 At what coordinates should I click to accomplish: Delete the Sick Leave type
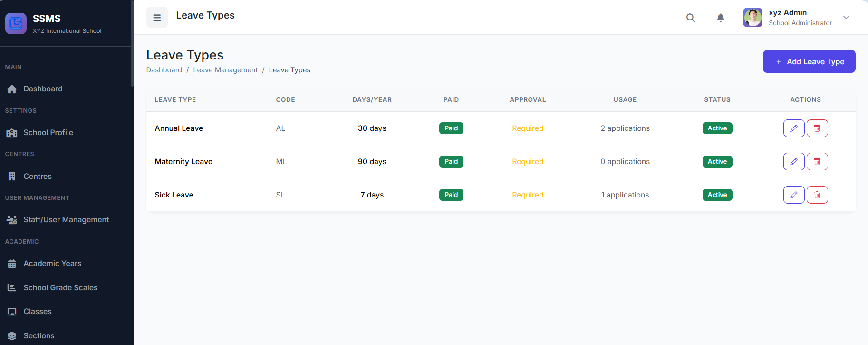(817, 195)
